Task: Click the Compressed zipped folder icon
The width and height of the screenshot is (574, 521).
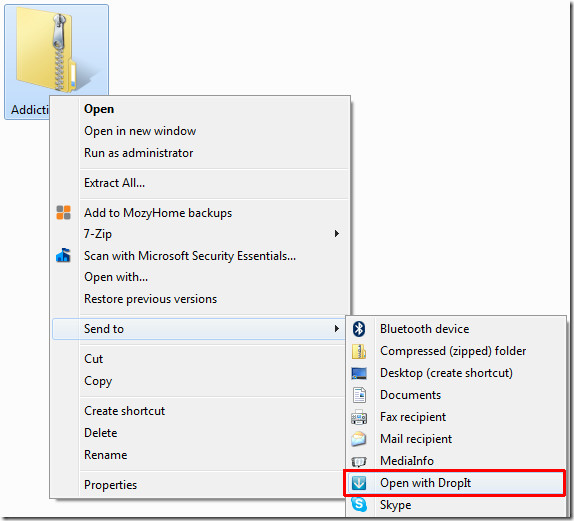Action: tap(359, 351)
